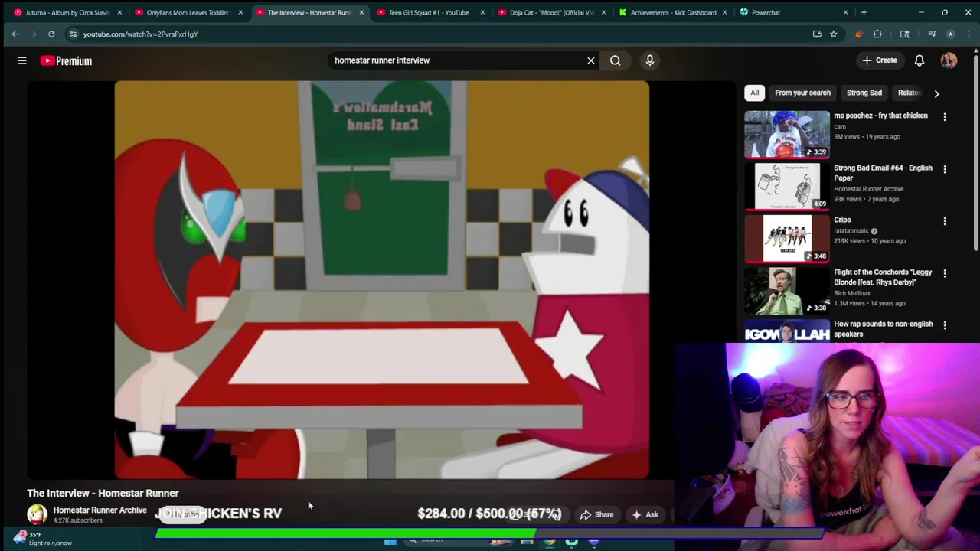Close the Achievements - Kick Dashboard tab
This screenshot has width=980, height=551.
(724, 12)
